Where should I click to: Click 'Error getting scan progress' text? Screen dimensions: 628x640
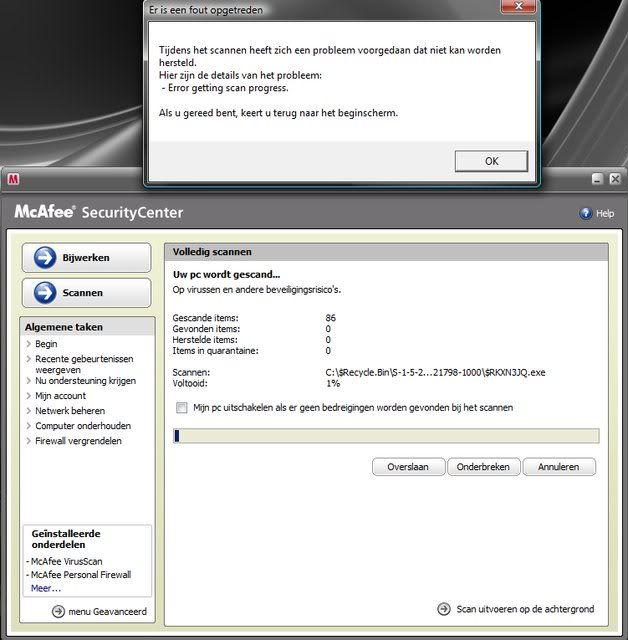click(228, 88)
